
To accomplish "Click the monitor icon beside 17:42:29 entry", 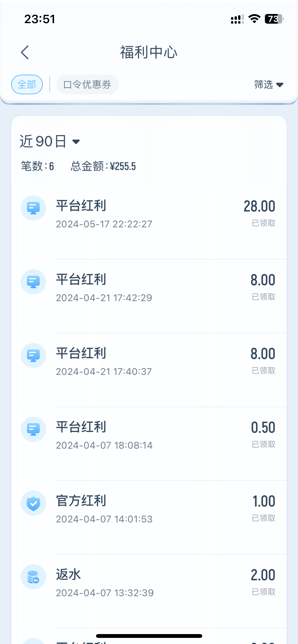I will [x=33, y=282].
